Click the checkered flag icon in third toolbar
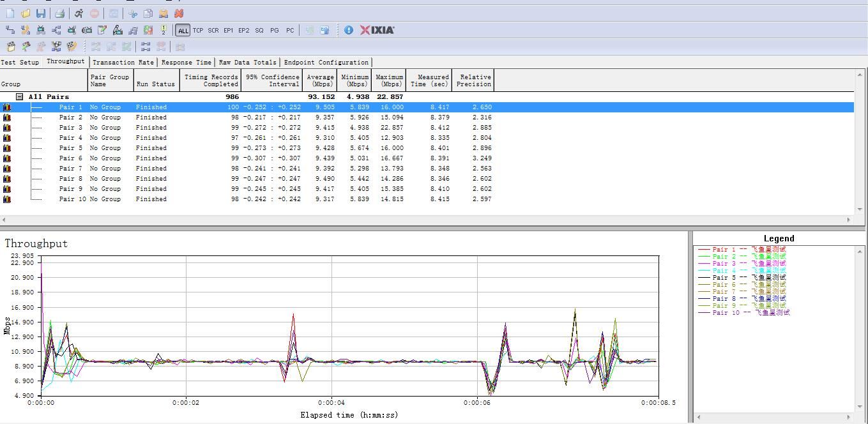This screenshot has height=424, width=868. (56, 47)
